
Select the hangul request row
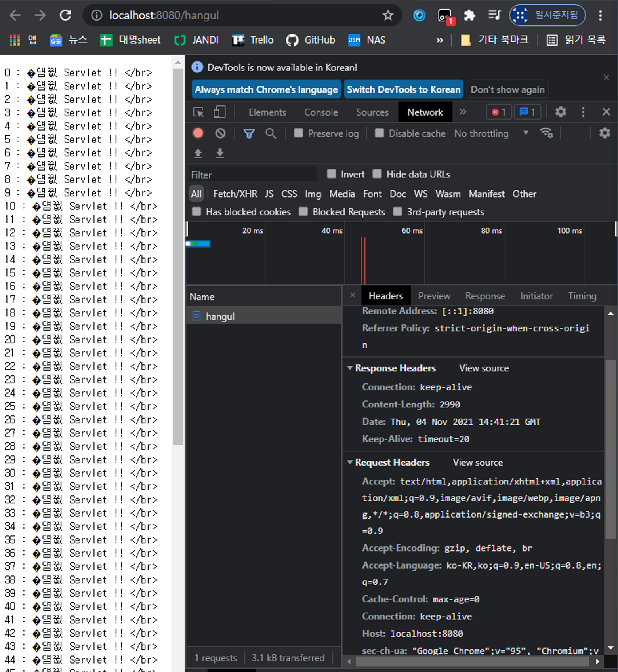pyautogui.click(x=264, y=316)
